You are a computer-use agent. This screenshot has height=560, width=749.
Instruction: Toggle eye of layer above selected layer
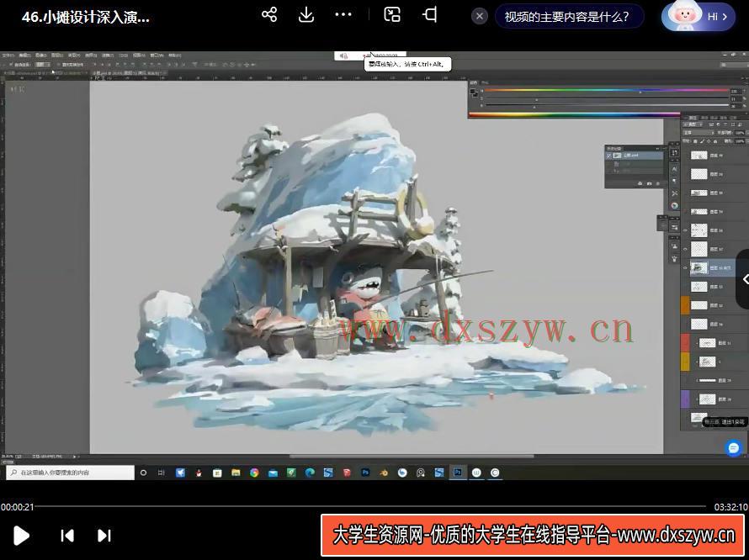686,249
